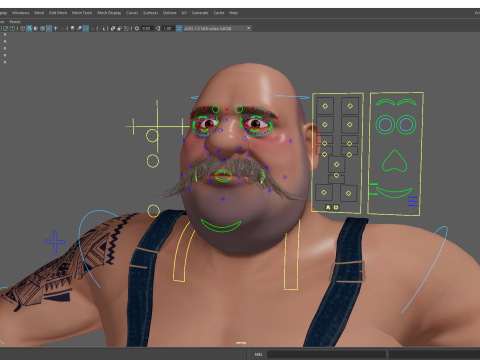Screen dimensions: 480x360
Task: Toggle screen space ambient occlusion icon
Action: click(x=72, y=28)
